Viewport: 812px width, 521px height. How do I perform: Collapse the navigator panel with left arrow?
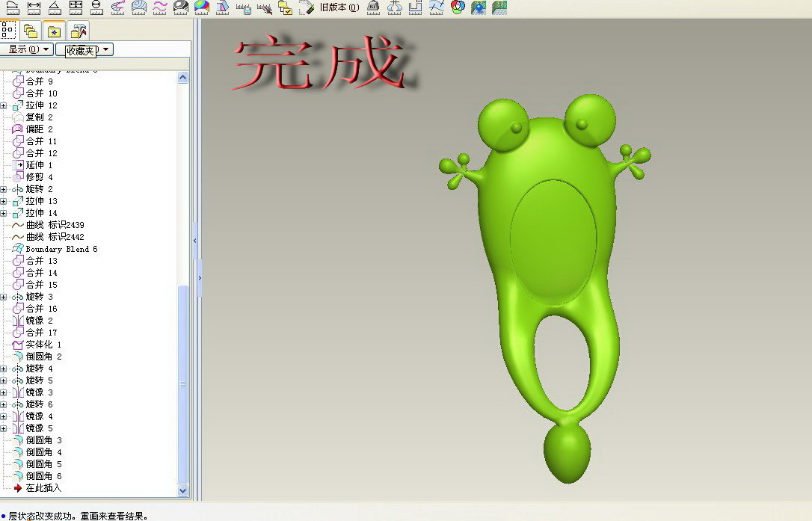[x=195, y=241]
